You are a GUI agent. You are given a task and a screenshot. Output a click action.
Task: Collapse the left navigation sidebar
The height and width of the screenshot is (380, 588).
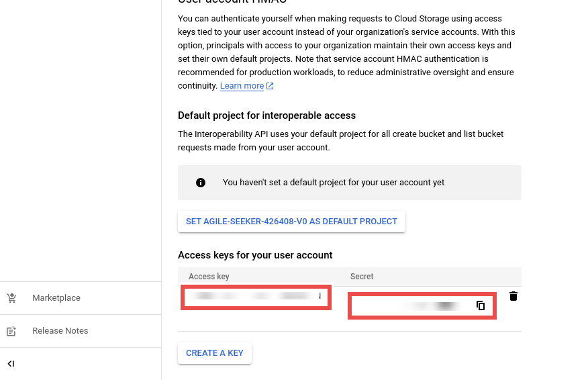coord(11,364)
